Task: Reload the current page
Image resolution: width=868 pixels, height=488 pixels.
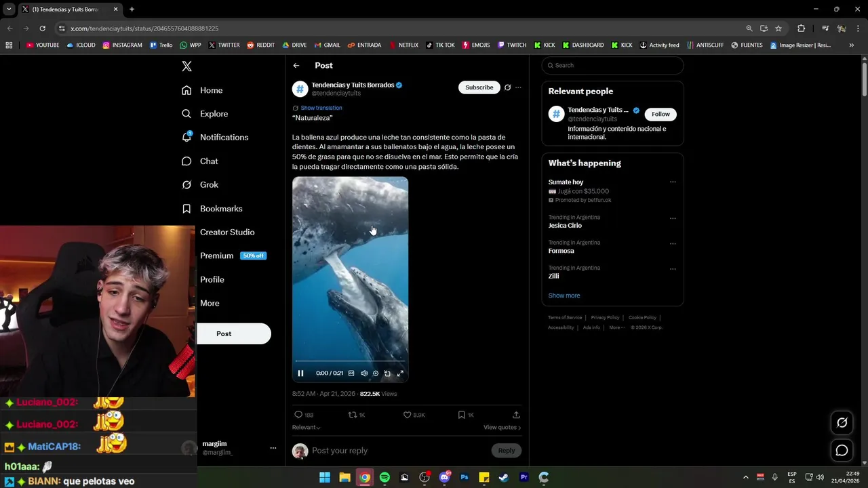Action: pyautogui.click(x=42, y=28)
